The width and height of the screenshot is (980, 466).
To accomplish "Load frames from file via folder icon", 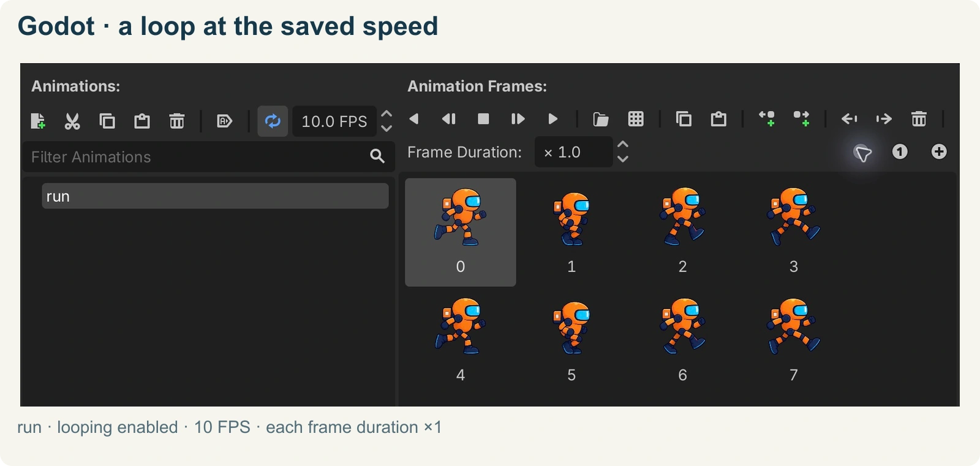I will click(x=601, y=118).
